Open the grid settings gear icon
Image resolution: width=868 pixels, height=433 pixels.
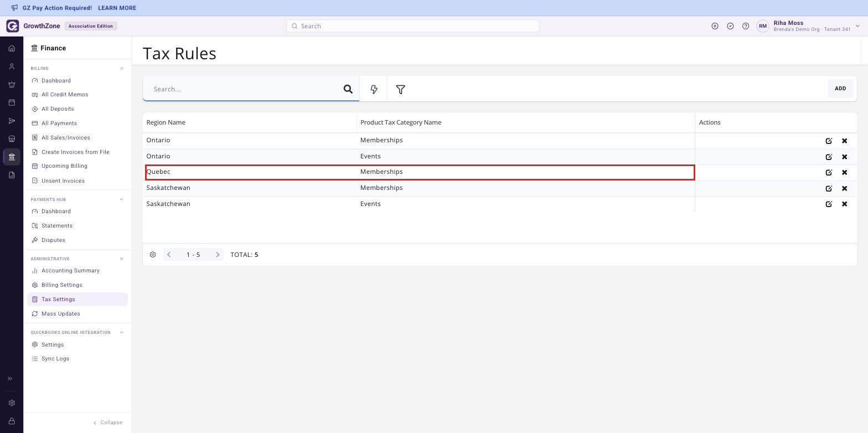(153, 255)
